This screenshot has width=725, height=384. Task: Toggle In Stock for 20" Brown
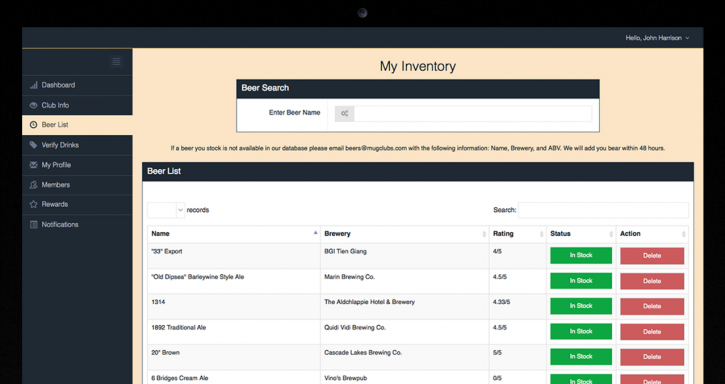[x=581, y=357]
